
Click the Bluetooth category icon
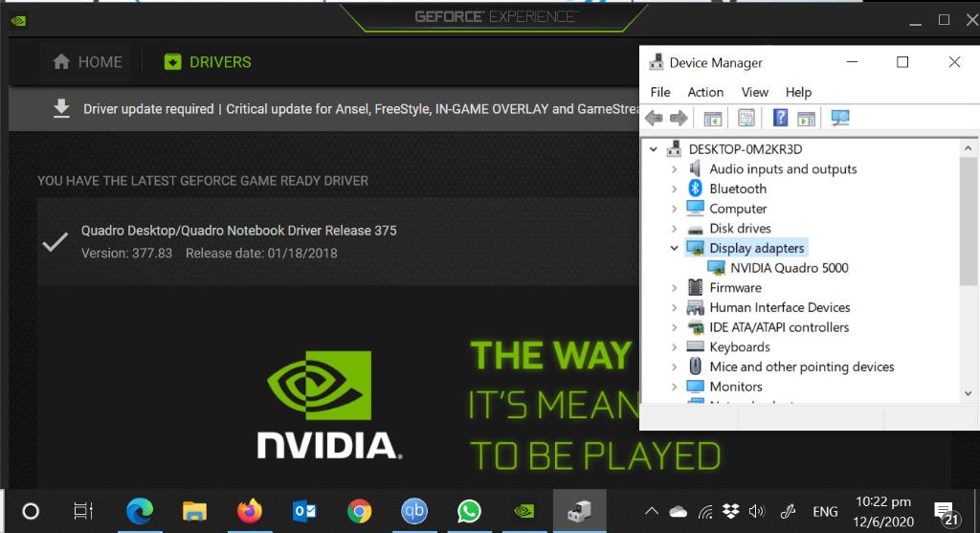point(695,189)
